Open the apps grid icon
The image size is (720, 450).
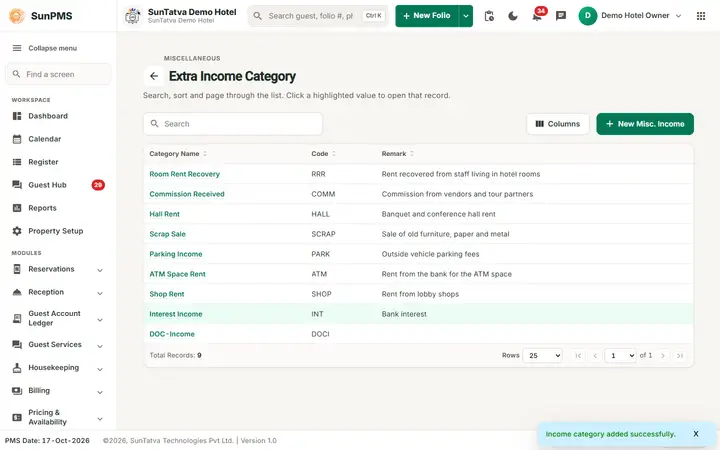tap(701, 16)
